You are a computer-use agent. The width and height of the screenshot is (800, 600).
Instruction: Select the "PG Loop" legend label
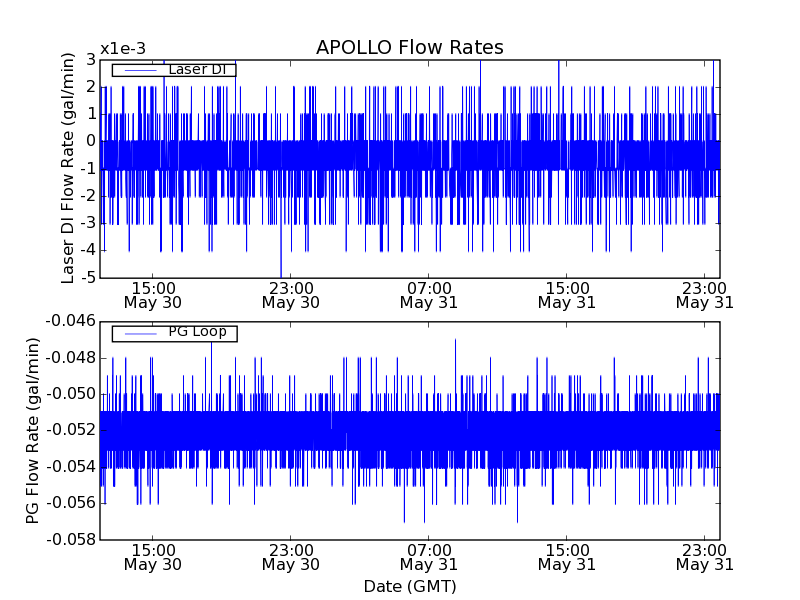(x=197, y=332)
